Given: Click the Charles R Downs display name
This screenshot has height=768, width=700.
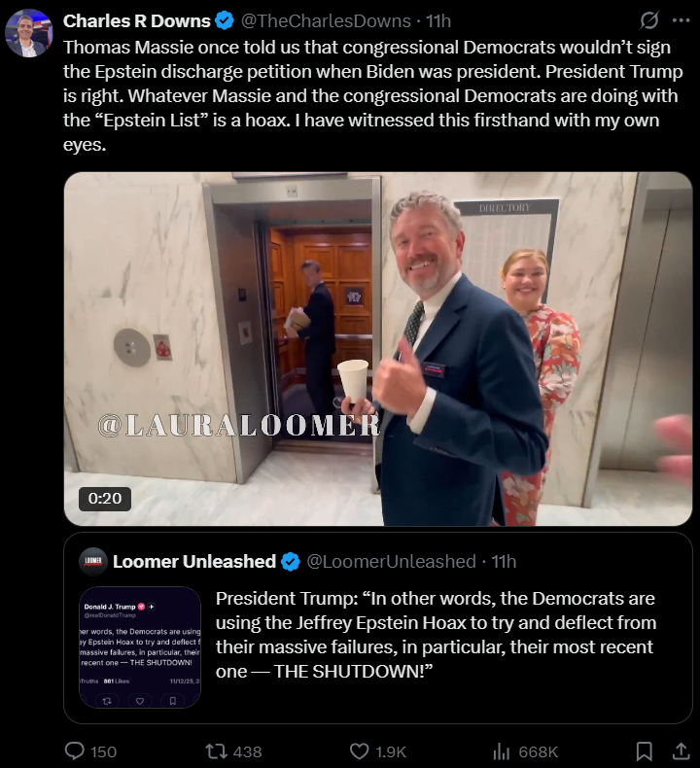Looking at the screenshot, I should (x=137, y=21).
